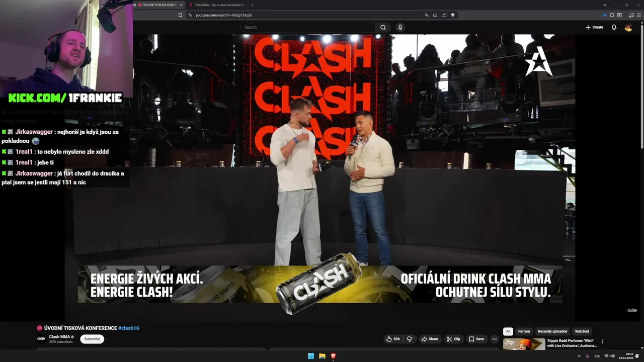Open the toolbar icon left of the music note
Viewport: 644px width, 362px height.
click(x=619, y=15)
